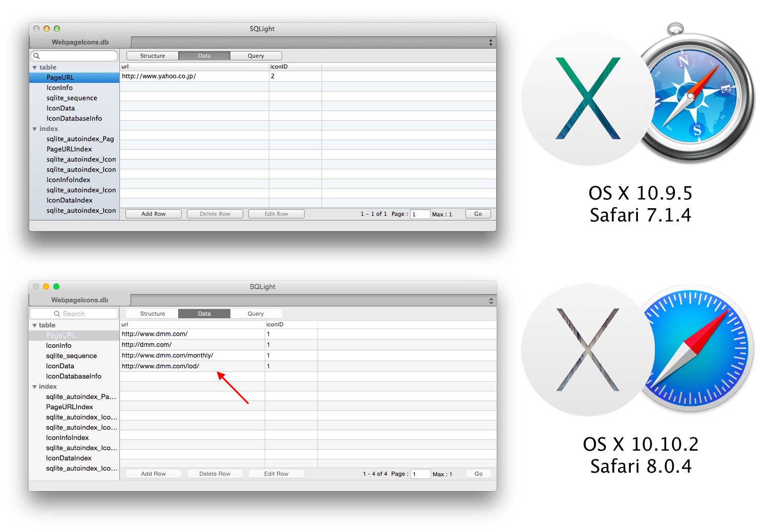The width and height of the screenshot is (768, 532).
Task: Open the Query tab in upper SQLight window
Action: (x=256, y=56)
